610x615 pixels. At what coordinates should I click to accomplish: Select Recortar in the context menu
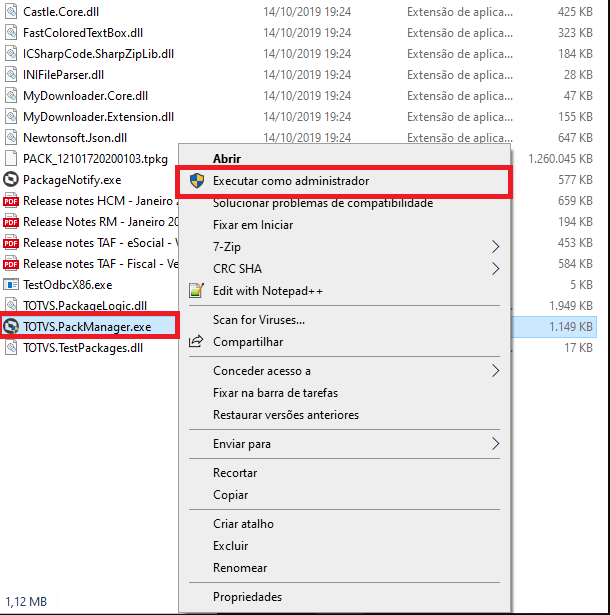pyautogui.click(x=235, y=473)
